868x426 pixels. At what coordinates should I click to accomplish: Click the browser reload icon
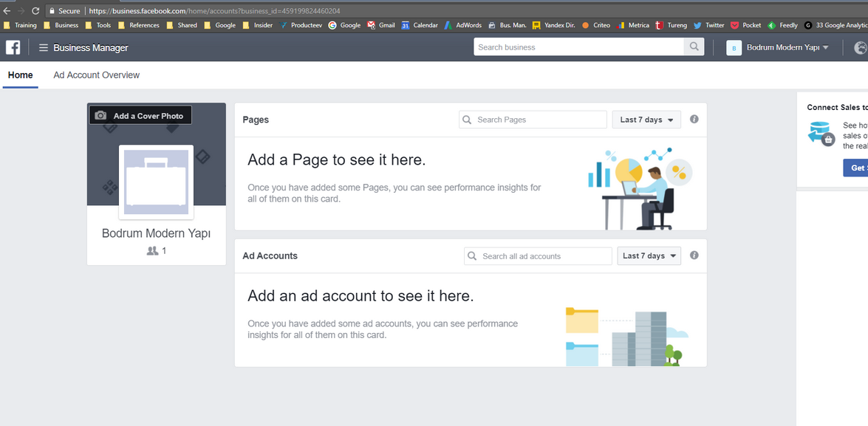pyautogui.click(x=35, y=11)
